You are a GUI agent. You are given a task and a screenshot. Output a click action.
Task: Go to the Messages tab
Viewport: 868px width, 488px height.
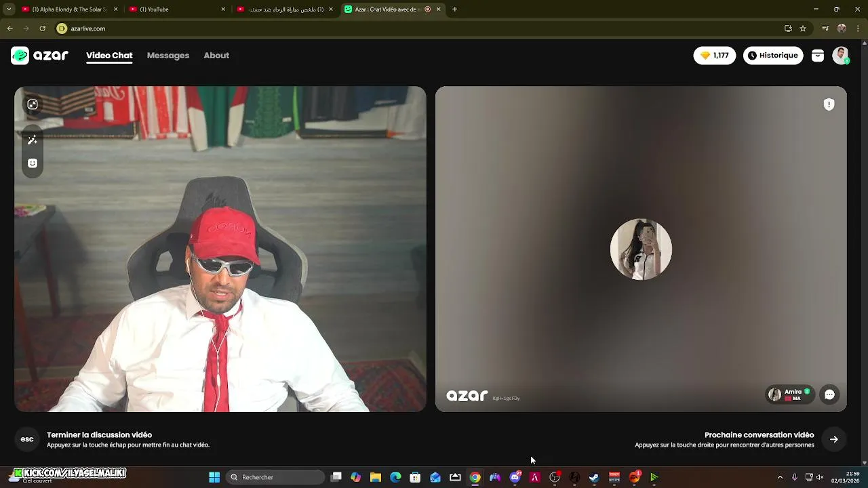tap(168, 56)
